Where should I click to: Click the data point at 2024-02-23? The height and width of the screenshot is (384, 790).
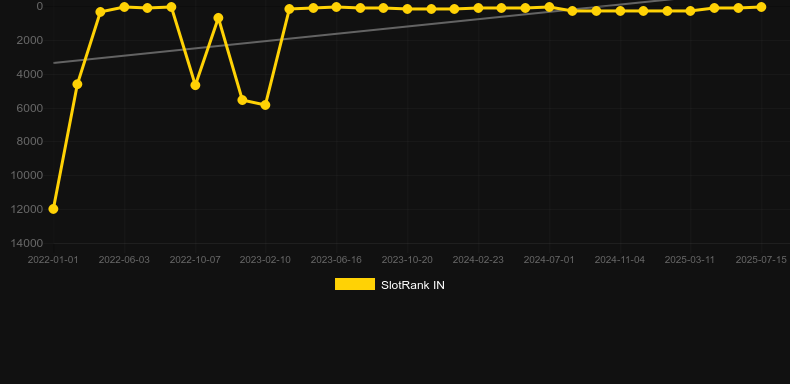click(x=478, y=8)
